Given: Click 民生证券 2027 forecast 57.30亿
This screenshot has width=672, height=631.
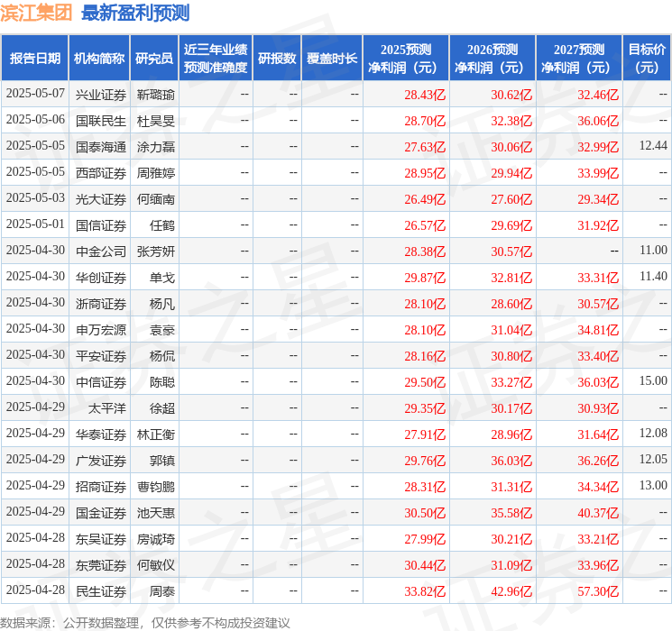Looking at the screenshot, I should (x=599, y=591).
